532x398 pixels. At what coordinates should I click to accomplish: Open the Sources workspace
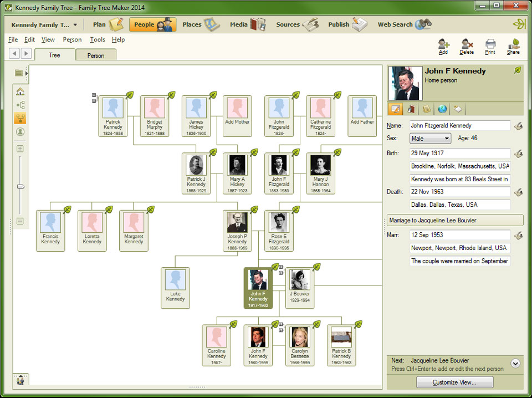point(297,24)
